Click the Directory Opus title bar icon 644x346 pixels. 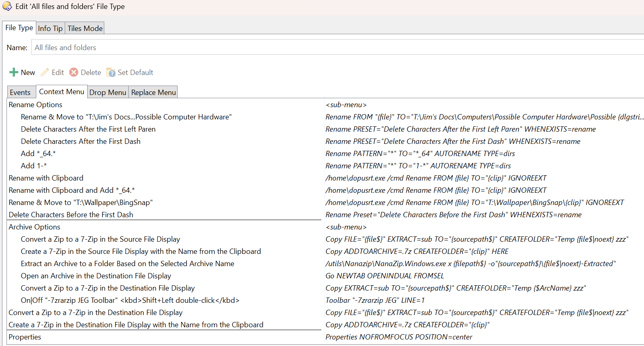click(x=7, y=7)
